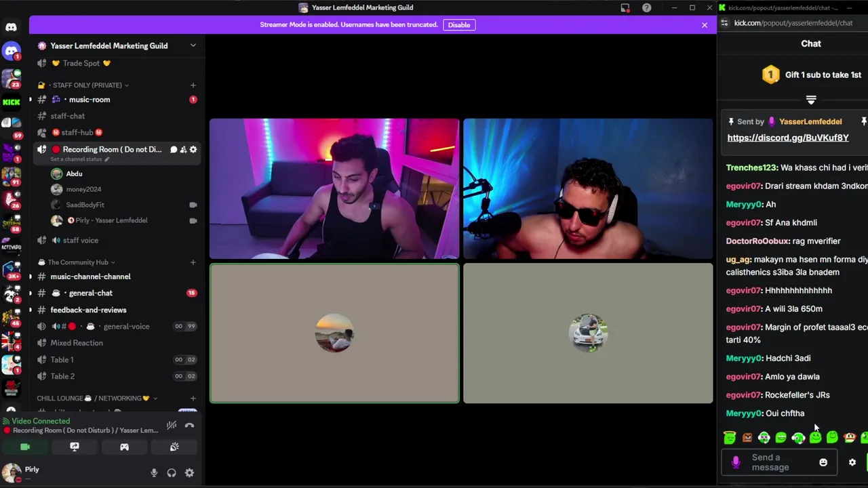Expand general-chat threads arrow
Viewport: 868px width, 488px height.
[30, 293]
